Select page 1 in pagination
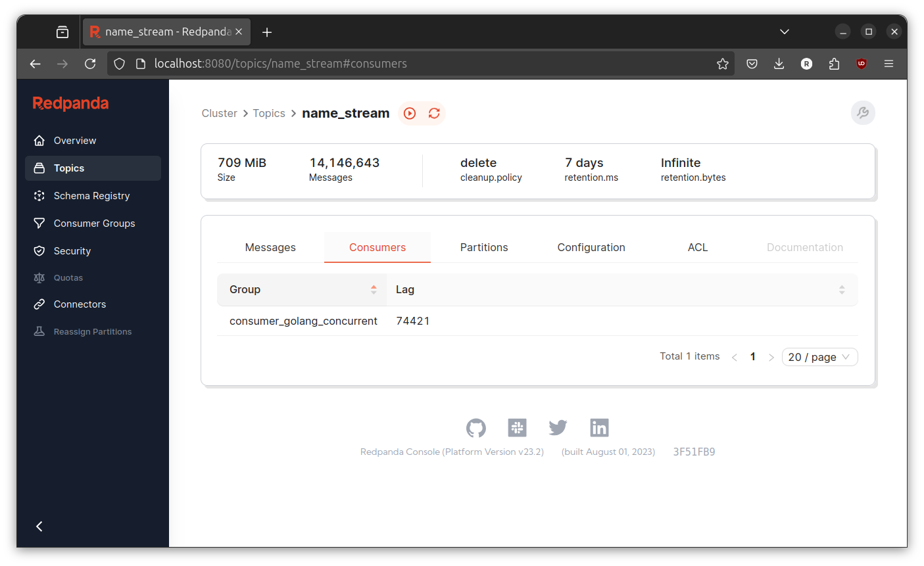 [x=753, y=357]
